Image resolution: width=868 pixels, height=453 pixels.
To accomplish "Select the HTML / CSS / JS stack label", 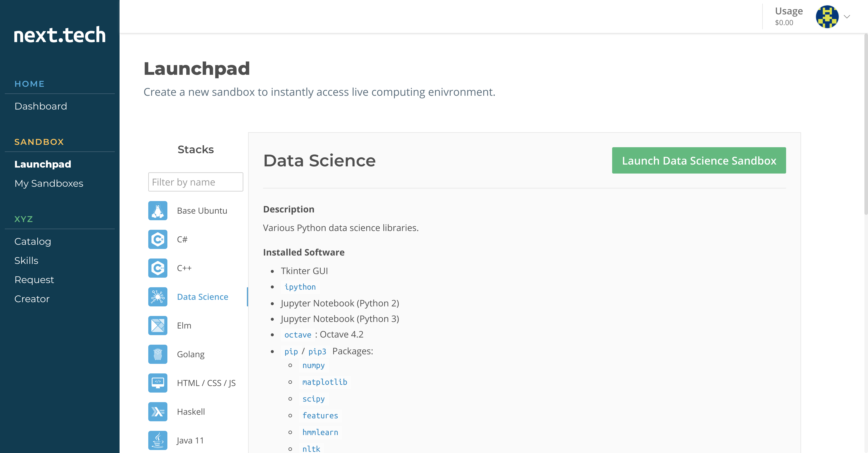I will click(206, 383).
